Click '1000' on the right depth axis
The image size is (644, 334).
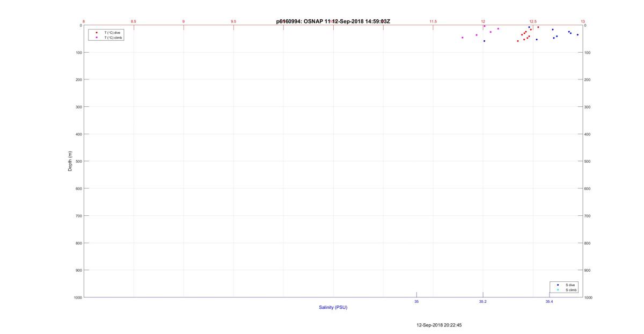point(588,297)
